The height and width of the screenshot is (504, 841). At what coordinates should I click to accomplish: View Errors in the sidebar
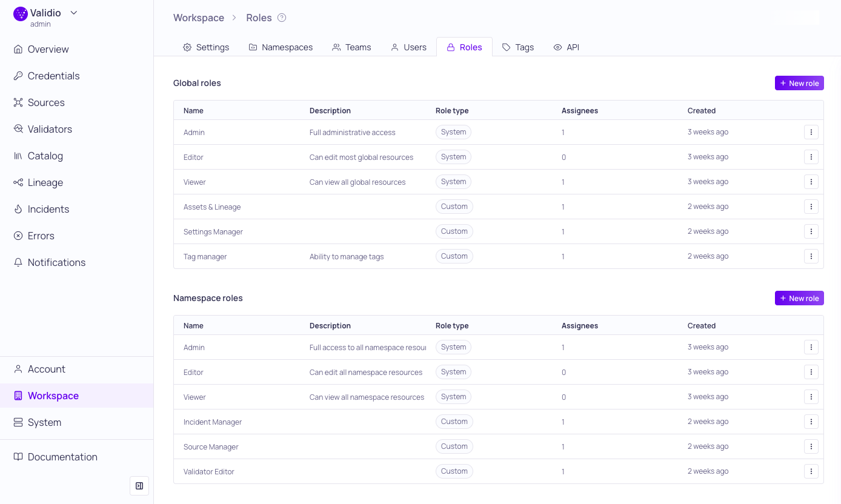point(76,236)
